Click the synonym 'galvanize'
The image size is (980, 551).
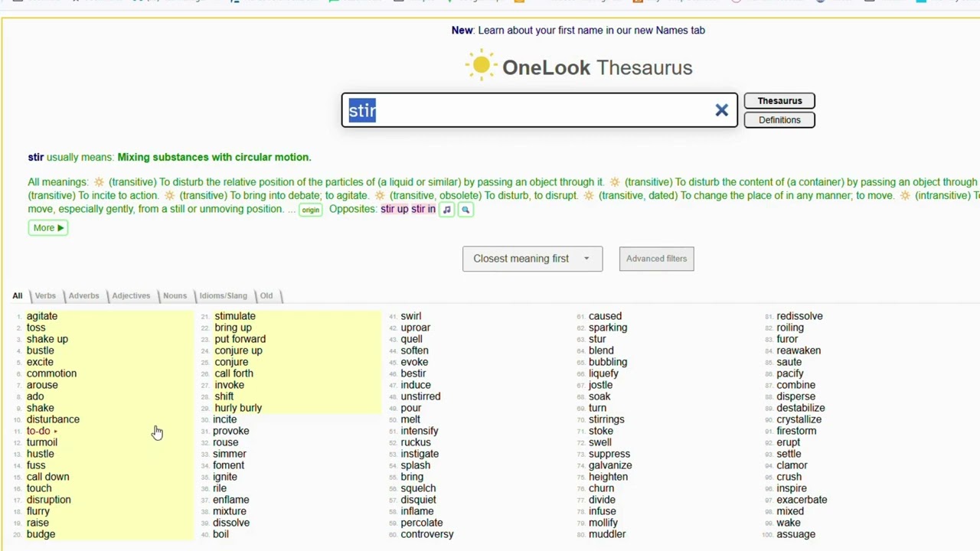(610, 465)
